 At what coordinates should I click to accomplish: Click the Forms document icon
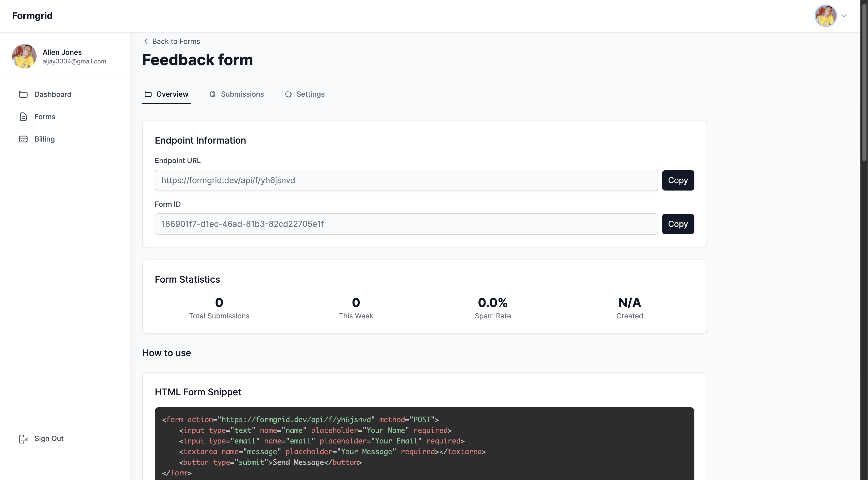click(23, 116)
